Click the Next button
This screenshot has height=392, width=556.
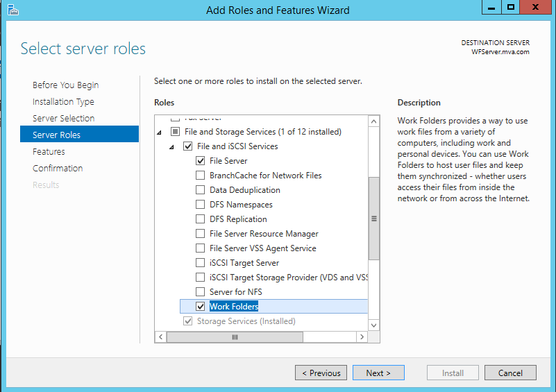coord(378,373)
